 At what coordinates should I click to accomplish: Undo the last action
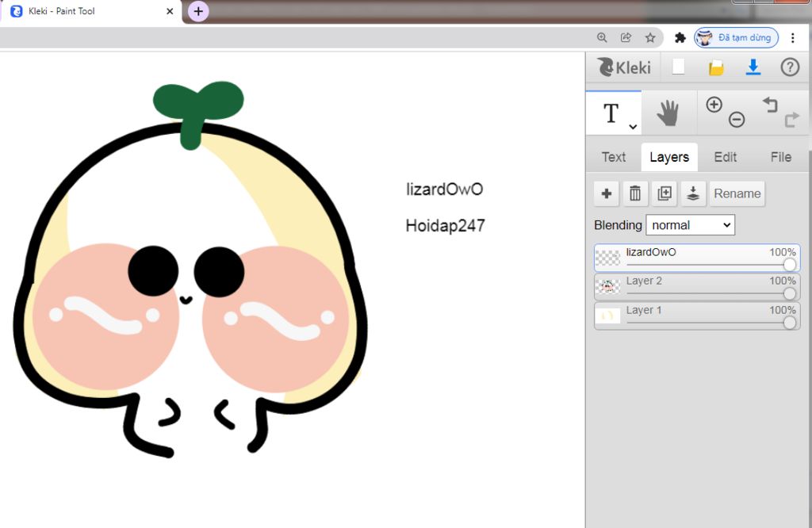(x=770, y=105)
